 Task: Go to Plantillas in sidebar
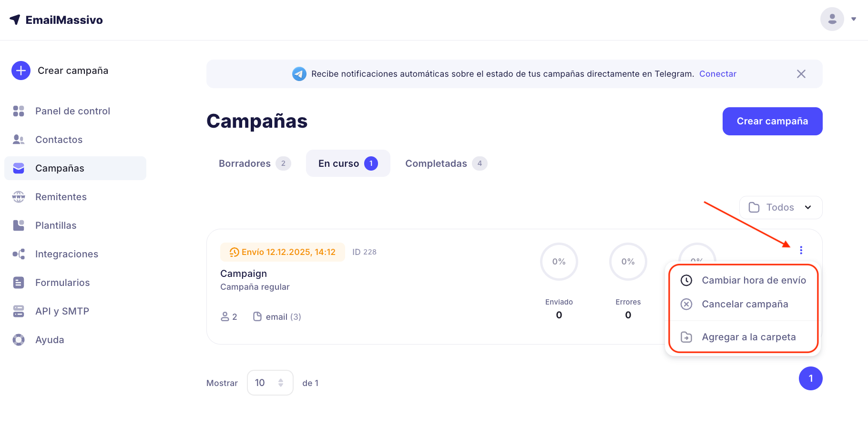(x=56, y=225)
